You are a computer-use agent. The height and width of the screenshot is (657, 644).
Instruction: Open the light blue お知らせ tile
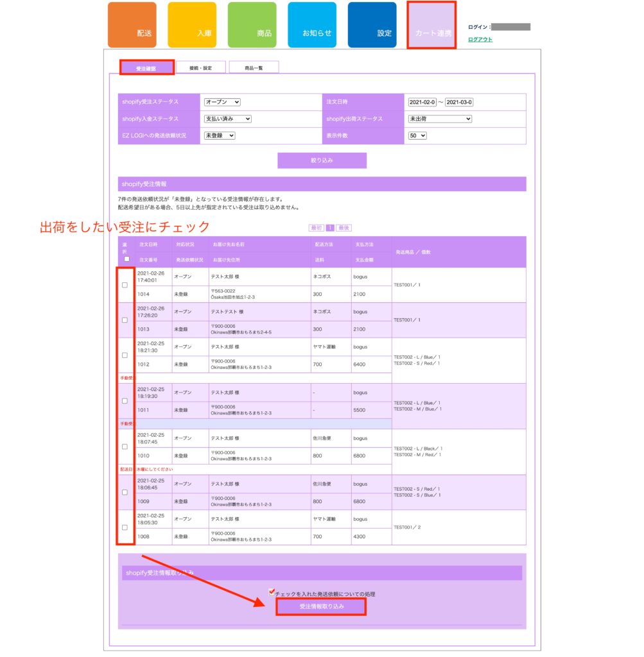(x=311, y=25)
